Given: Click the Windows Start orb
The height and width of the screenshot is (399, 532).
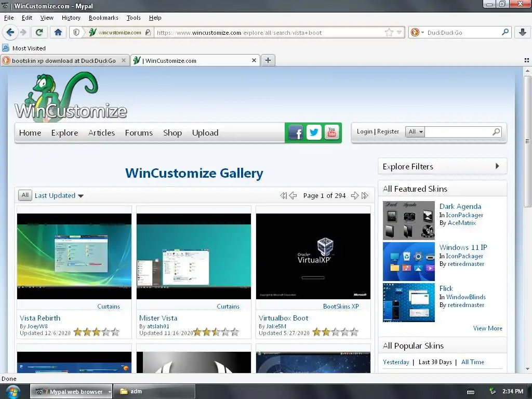Looking at the screenshot, I should [12, 392].
